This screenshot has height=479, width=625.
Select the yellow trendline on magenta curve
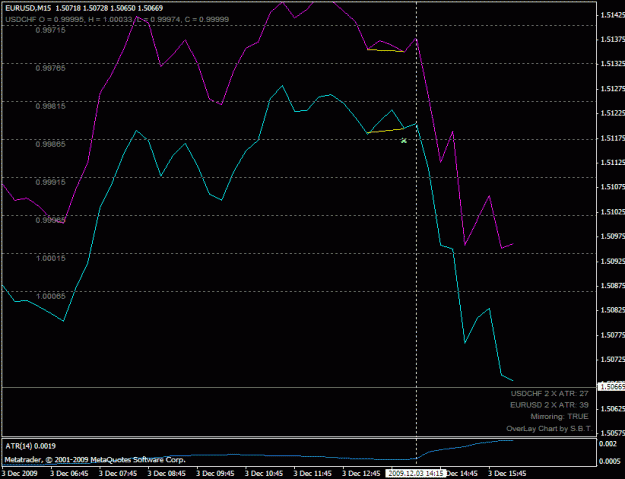coord(385,50)
